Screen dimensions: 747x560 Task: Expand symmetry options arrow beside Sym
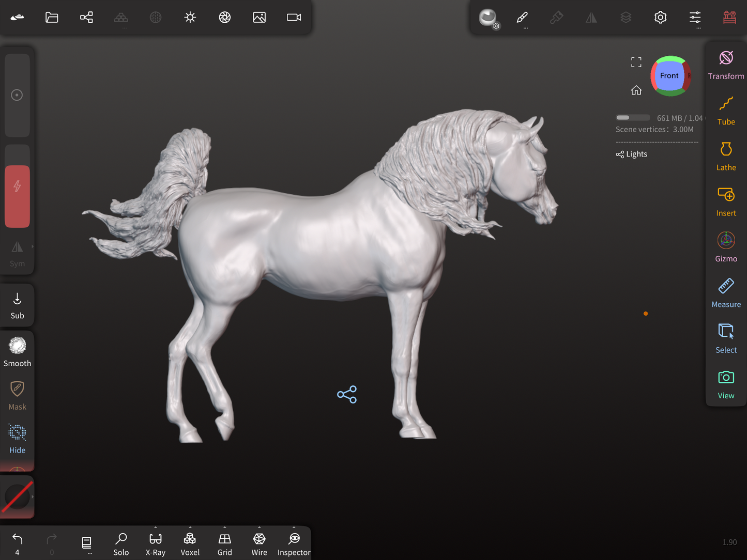[33, 247]
